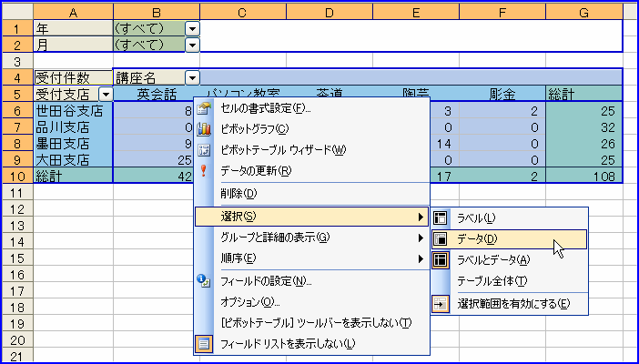
Task: Select row 15 header
Action: pyautogui.click(x=17, y=258)
